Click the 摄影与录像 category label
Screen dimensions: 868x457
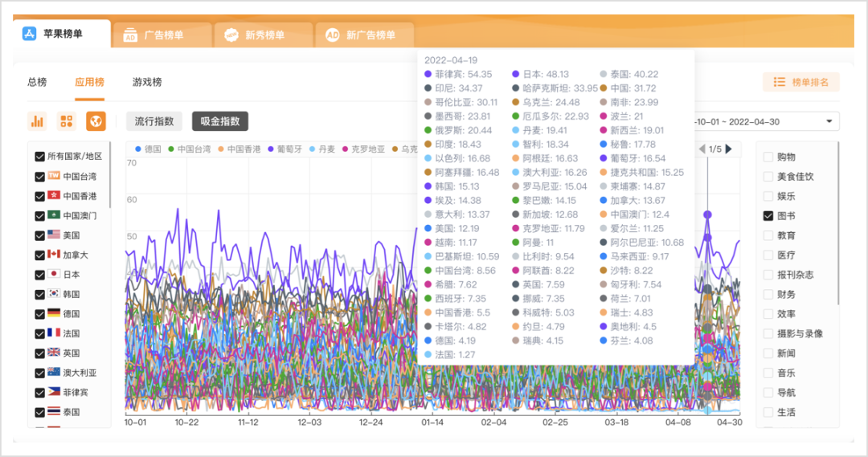(x=800, y=333)
